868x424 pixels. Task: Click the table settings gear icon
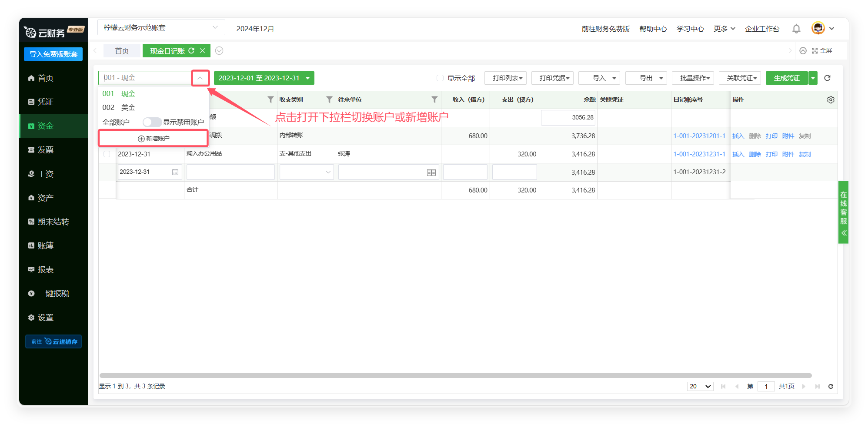coord(831,99)
